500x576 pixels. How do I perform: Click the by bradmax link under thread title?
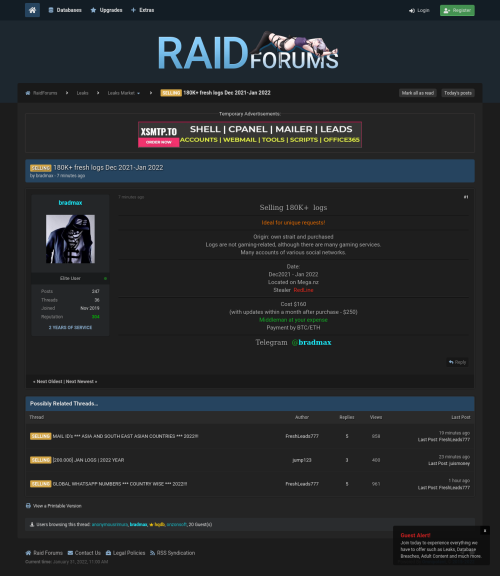click(44, 176)
